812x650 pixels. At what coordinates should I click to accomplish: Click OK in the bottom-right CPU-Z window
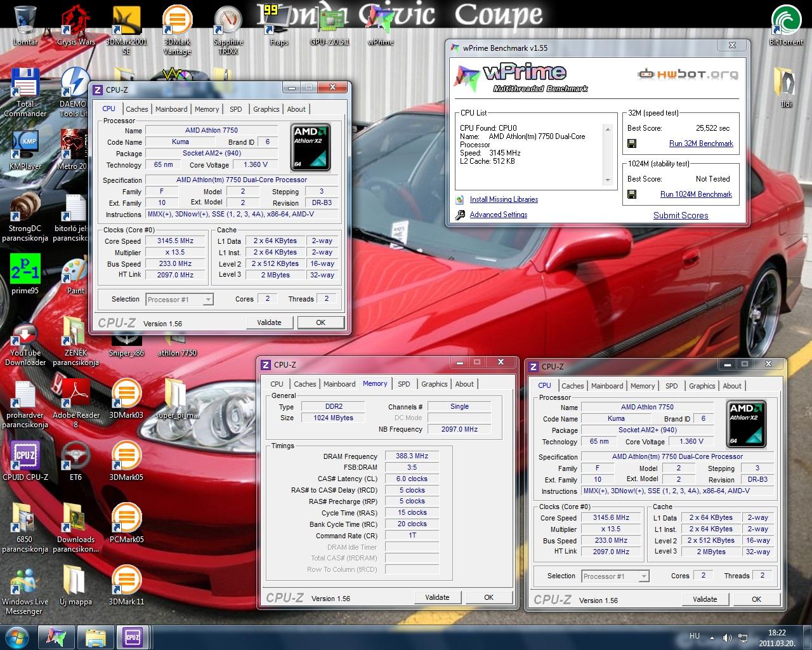coord(756,599)
